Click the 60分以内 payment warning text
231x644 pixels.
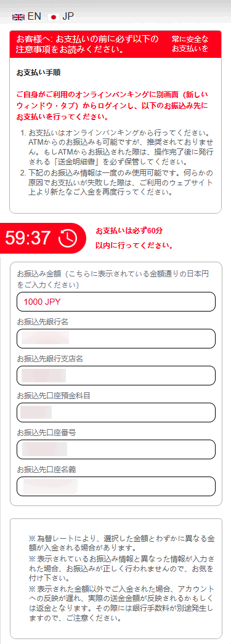(x=134, y=239)
